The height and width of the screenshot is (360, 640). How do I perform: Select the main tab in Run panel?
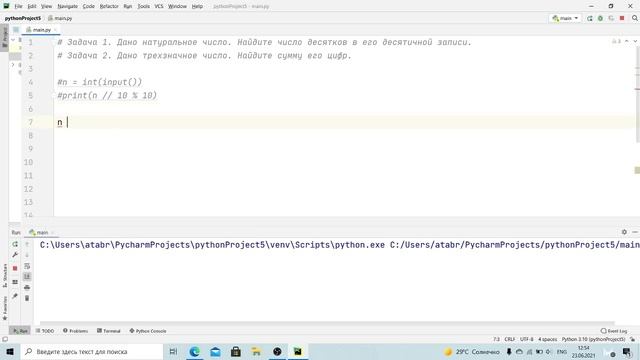coord(39,232)
